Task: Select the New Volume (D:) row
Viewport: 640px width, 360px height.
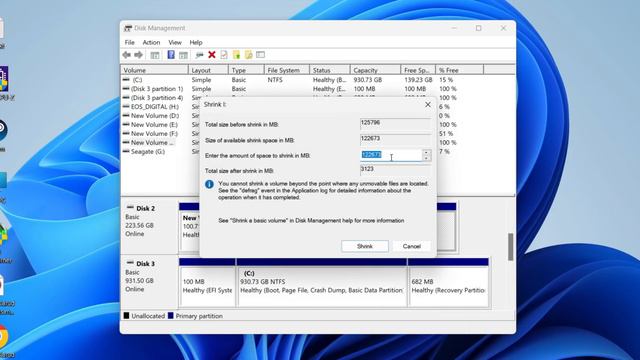Action: point(160,116)
